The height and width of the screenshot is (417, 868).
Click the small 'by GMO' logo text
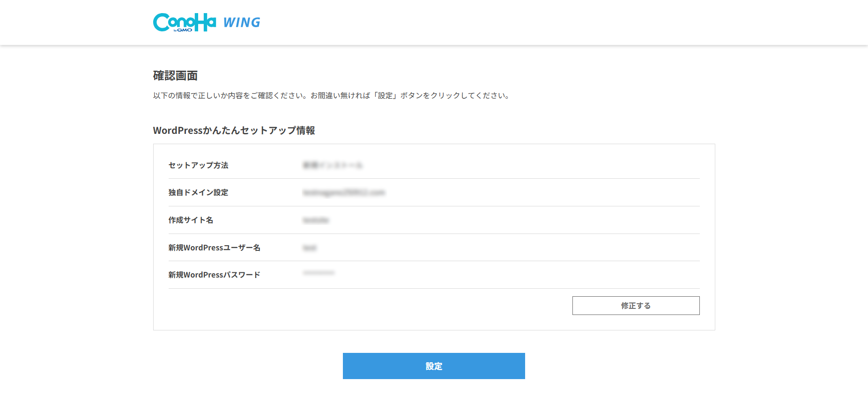tap(183, 30)
